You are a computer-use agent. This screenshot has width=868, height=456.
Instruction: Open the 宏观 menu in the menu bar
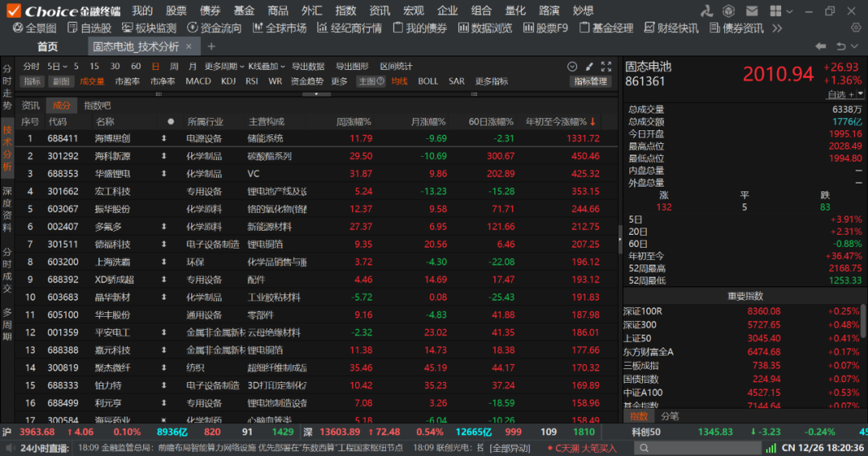tap(413, 10)
